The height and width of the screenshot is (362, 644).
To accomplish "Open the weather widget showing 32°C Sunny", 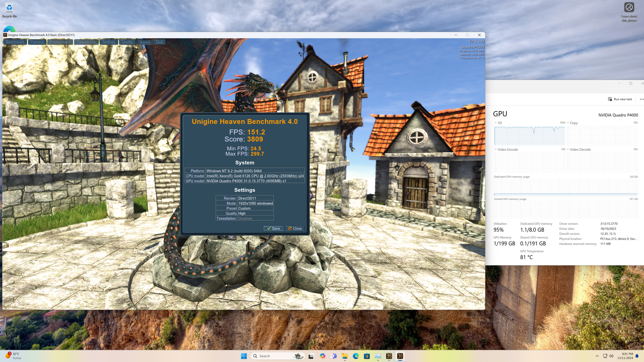I will pyautogui.click(x=14, y=356).
